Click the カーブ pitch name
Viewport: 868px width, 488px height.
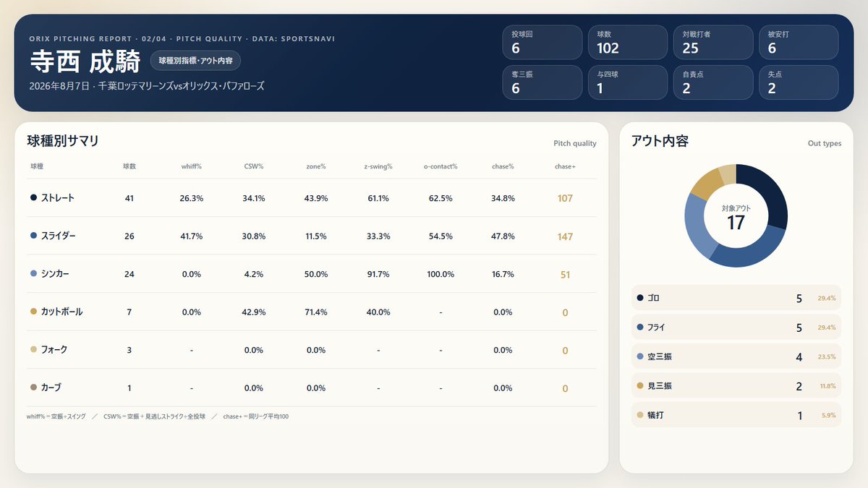point(51,388)
